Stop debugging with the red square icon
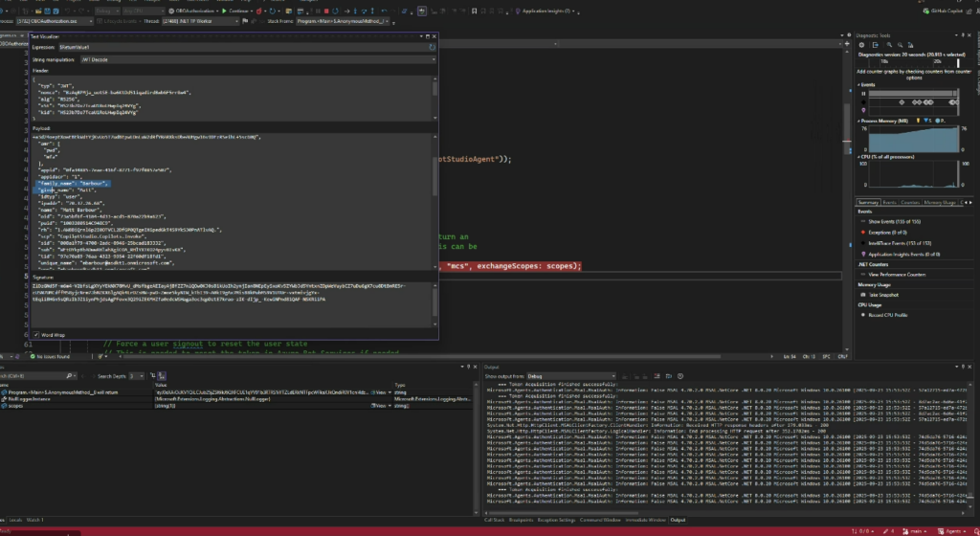The height and width of the screenshot is (536, 980). pyautogui.click(x=326, y=11)
